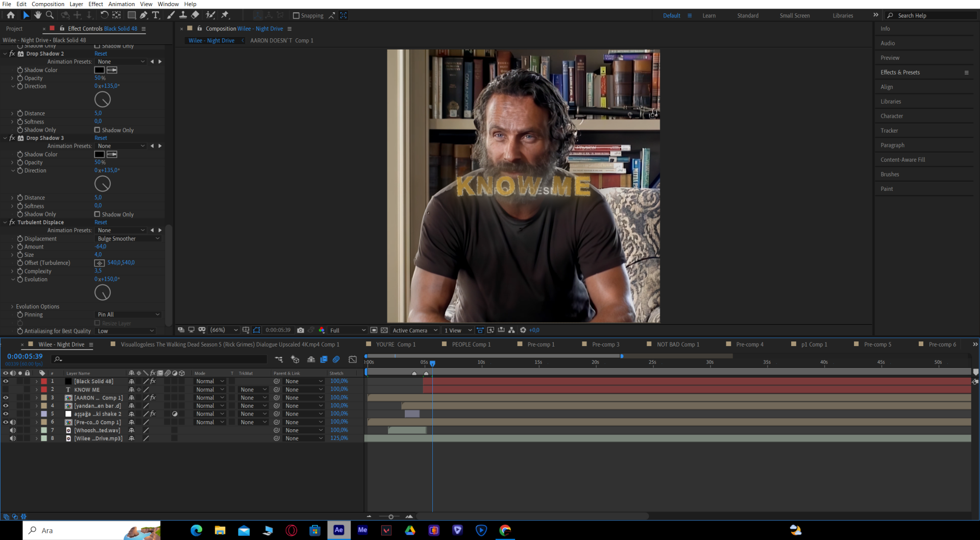Select the Puppet Pin tool
This screenshot has width=980, height=540.
coord(225,15)
